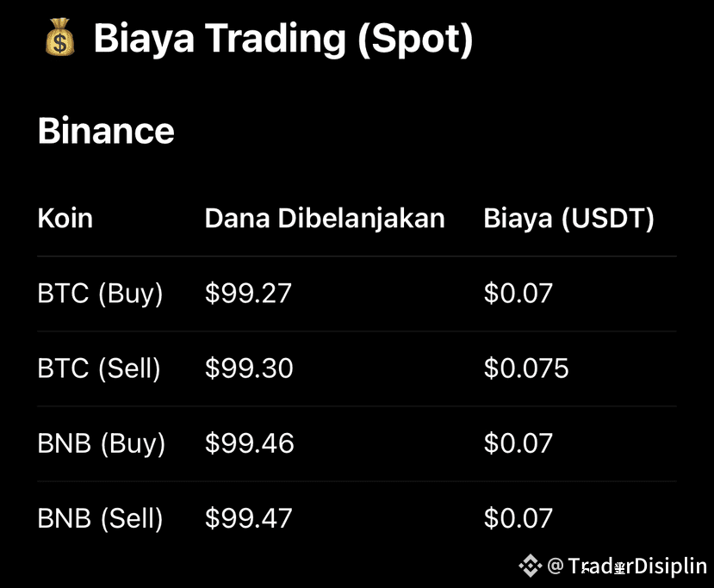The image size is (714, 588).
Task: Select the $99.46 spent amount
Action: [x=250, y=443]
